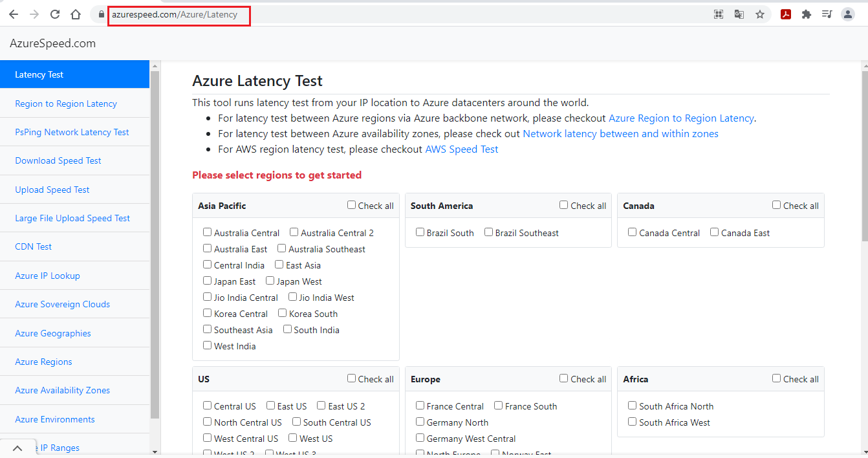The image size is (868, 458).
Task: Check the Jio India Central box
Action: click(207, 297)
